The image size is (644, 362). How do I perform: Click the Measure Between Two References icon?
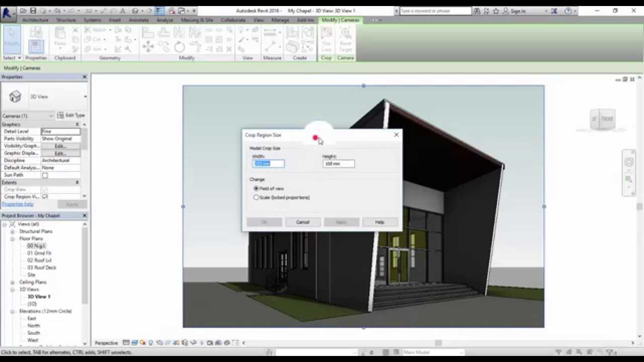pyautogui.click(x=270, y=33)
